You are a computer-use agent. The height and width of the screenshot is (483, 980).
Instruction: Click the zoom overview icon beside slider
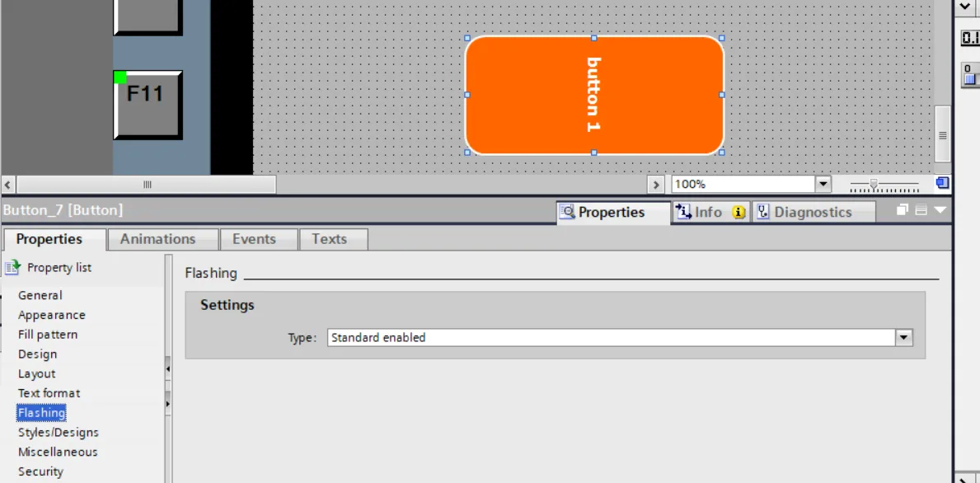click(x=942, y=183)
